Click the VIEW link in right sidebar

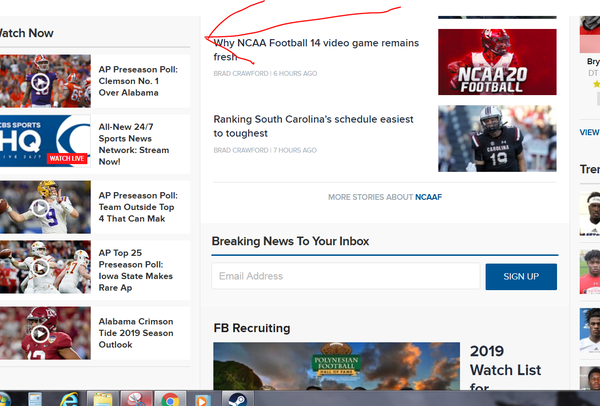click(x=589, y=132)
